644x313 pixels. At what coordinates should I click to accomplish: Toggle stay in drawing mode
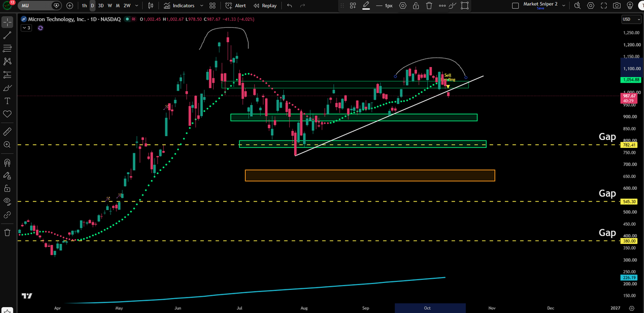coord(8,175)
